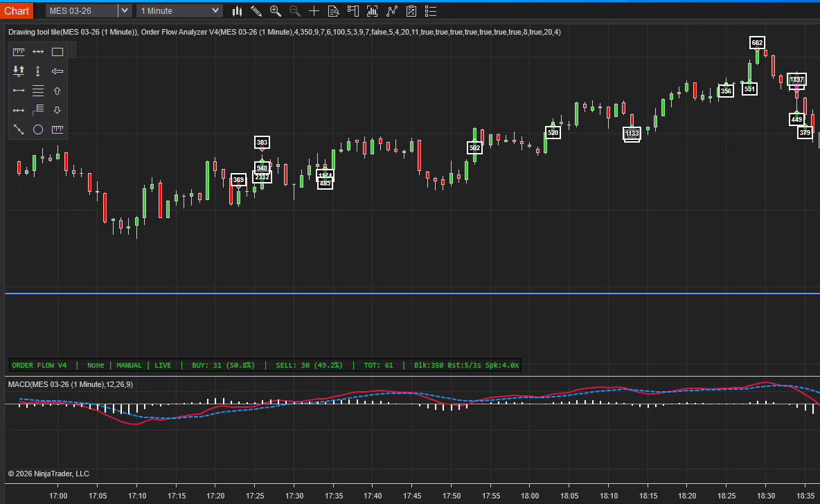Activate the crosshair cursor icon
This screenshot has height=504, width=820.
point(314,10)
